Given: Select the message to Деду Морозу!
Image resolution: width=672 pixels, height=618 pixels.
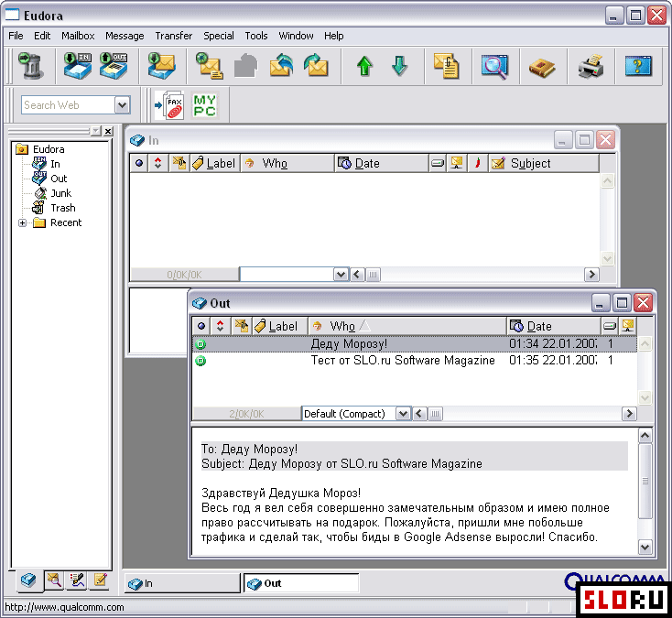Looking at the screenshot, I should pyautogui.click(x=414, y=344).
